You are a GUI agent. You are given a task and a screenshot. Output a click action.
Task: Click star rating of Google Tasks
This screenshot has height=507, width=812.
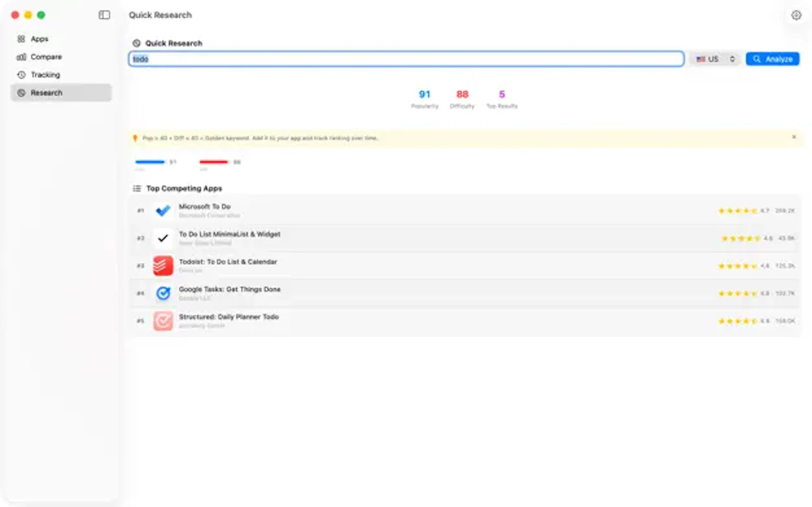point(738,293)
